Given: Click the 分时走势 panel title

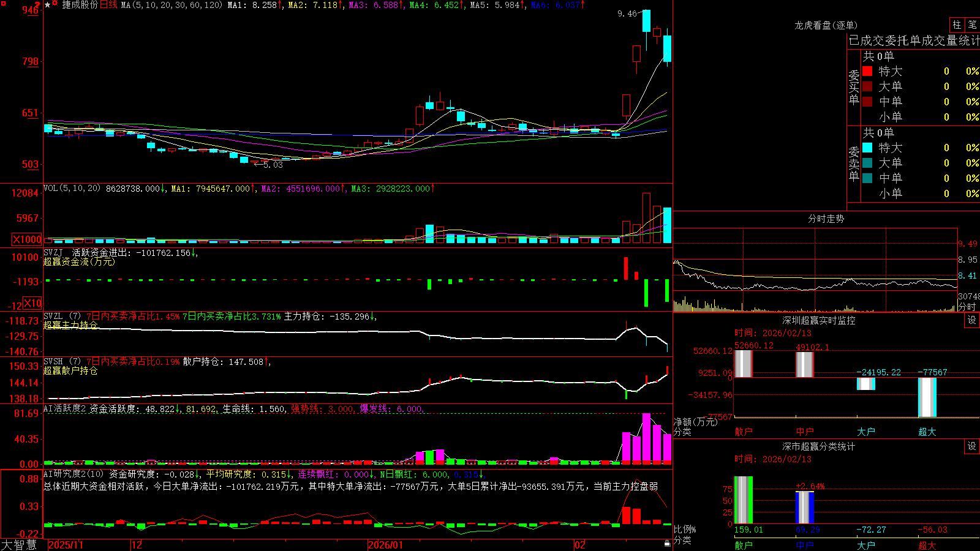Looking at the screenshot, I should [x=826, y=219].
